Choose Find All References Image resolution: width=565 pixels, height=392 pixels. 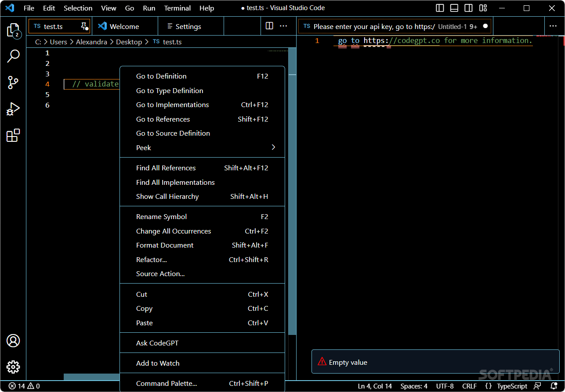[x=202, y=168]
